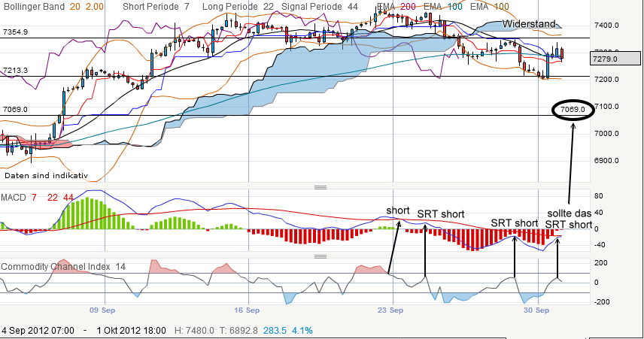This screenshot has height=339, width=644.
Task: Click the start date 4 Sep 2012 07:00
Action: (38, 331)
